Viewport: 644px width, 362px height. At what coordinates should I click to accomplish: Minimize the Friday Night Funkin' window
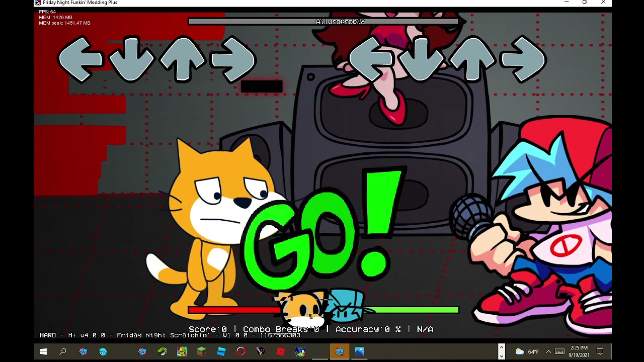click(567, 3)
